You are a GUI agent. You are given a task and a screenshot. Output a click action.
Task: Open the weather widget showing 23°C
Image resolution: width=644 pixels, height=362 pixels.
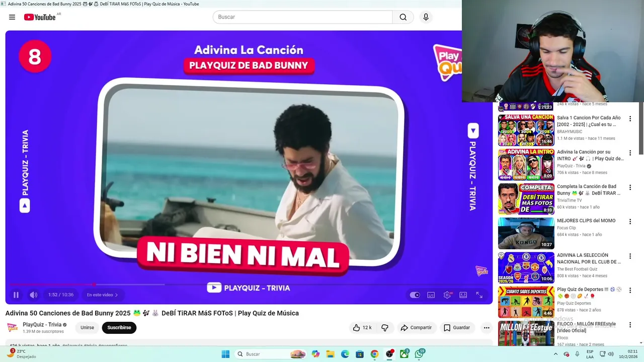(21, 354)
